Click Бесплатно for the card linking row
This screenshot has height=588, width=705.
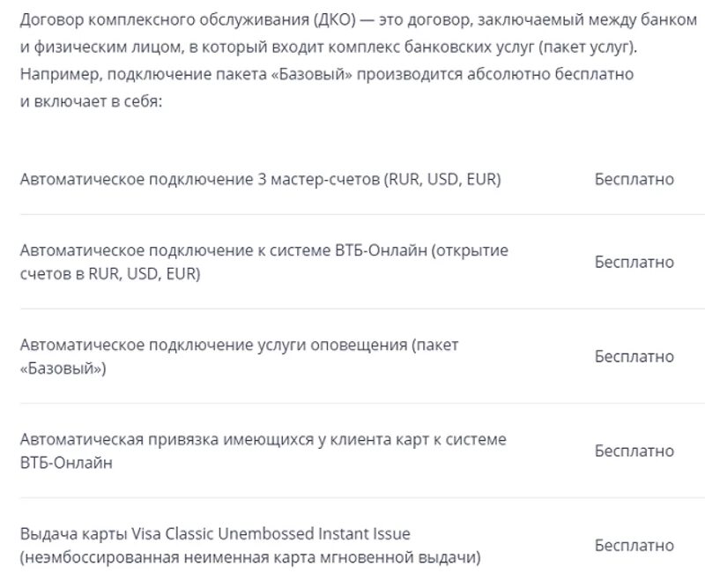tap(634, 451)
